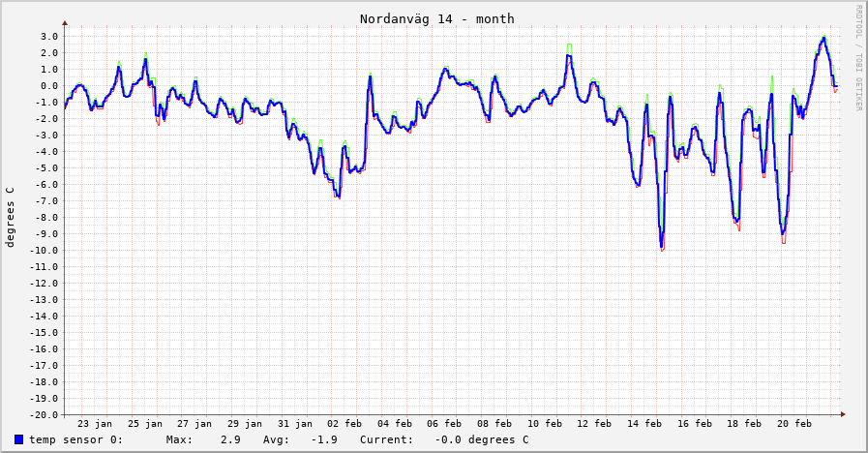Click the -10.0 y-axis tick label
This screenshot has height=453, width=868.
pyautogui.click(x=45, y=251)
